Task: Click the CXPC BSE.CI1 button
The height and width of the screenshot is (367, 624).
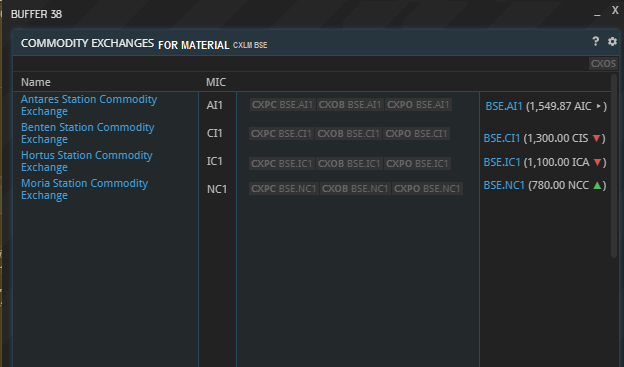Action: pos(281,133)
